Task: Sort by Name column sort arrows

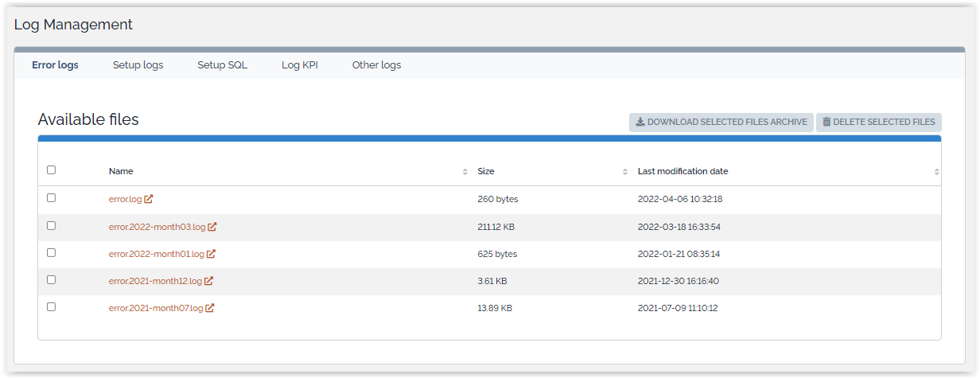Action: (x=465, y=172)
